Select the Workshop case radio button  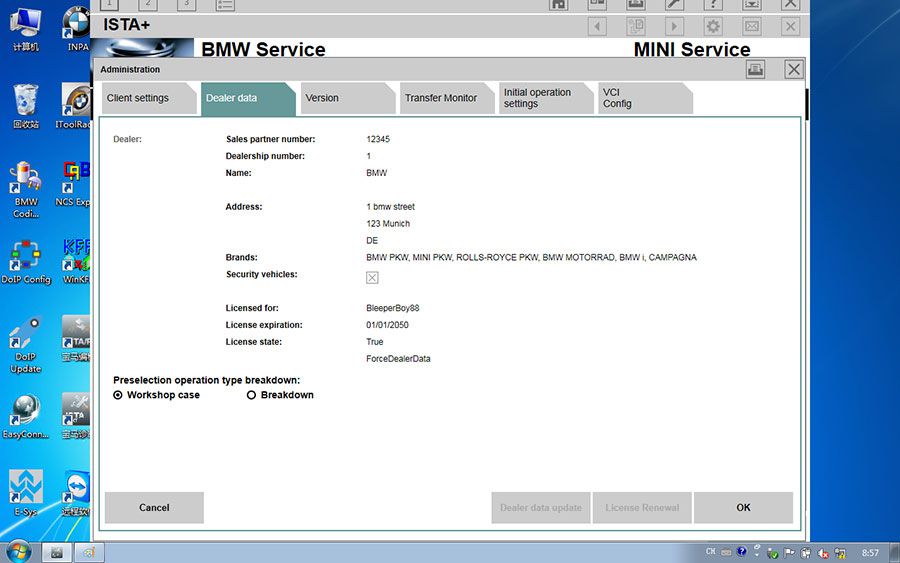tap(118, 395)
